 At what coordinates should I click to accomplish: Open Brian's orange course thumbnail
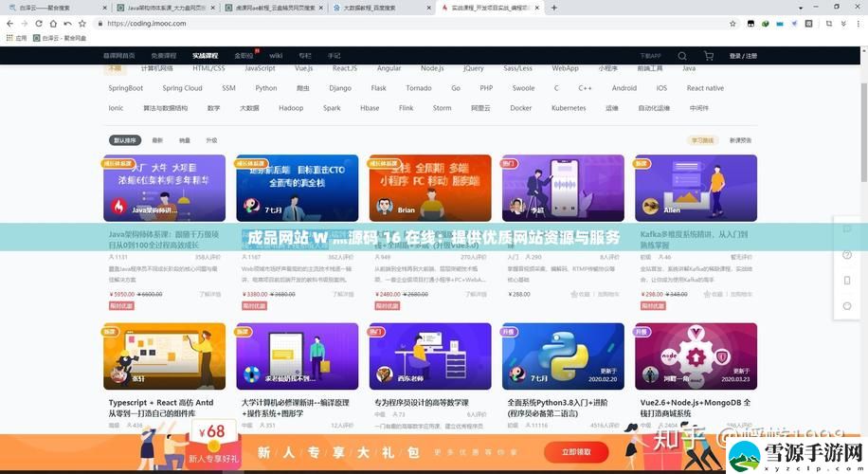point(430,188)
